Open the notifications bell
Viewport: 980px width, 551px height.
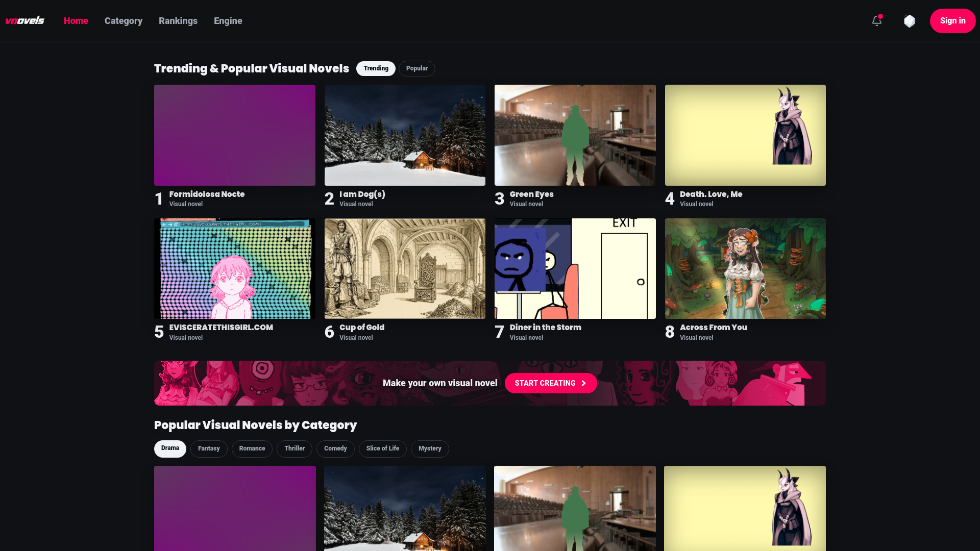(x=877, y=21)
